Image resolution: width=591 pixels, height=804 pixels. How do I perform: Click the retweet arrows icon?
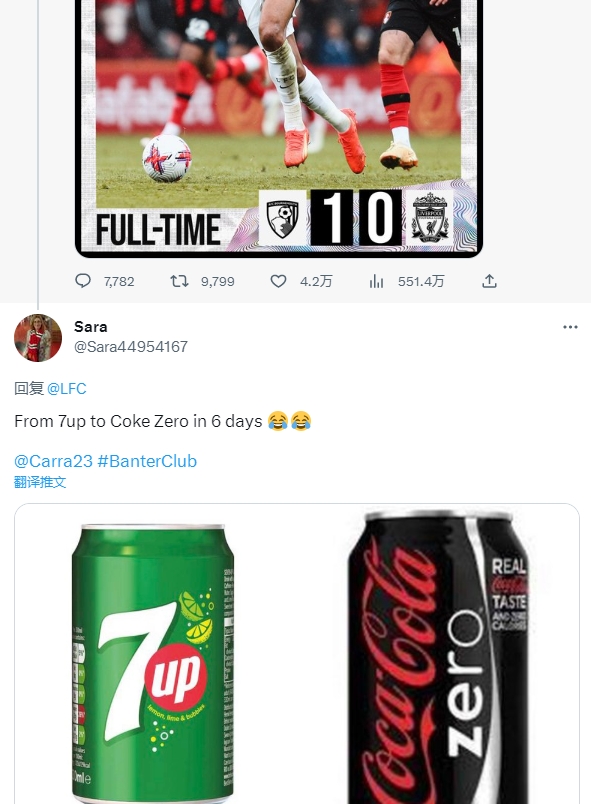[179, 281]
